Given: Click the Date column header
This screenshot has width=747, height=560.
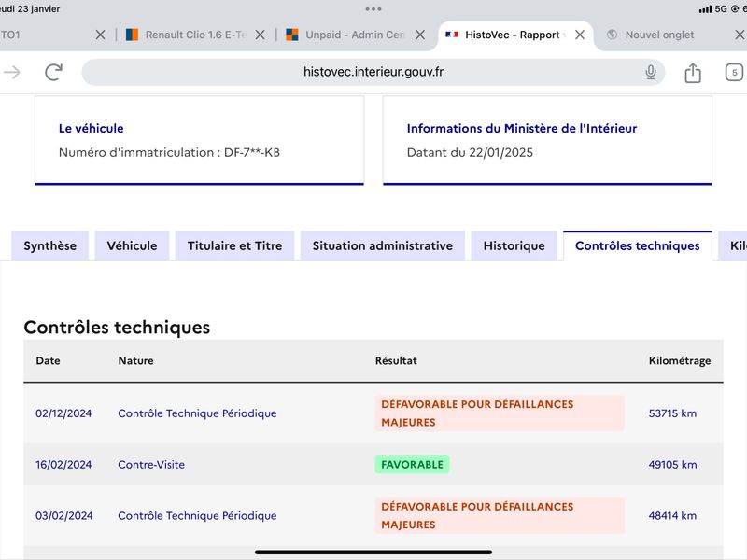Looking at the screenshot, I should pos(49,360).
